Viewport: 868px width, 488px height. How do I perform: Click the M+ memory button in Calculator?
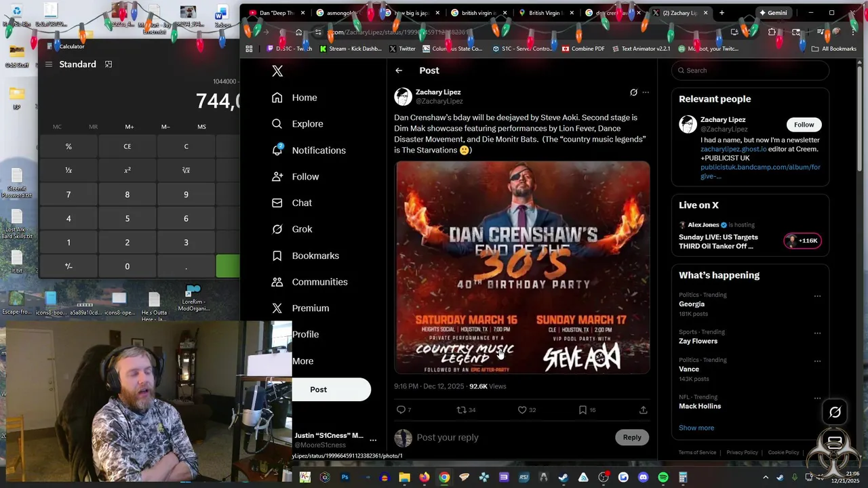pyautogui.click(x=130, y=127)
